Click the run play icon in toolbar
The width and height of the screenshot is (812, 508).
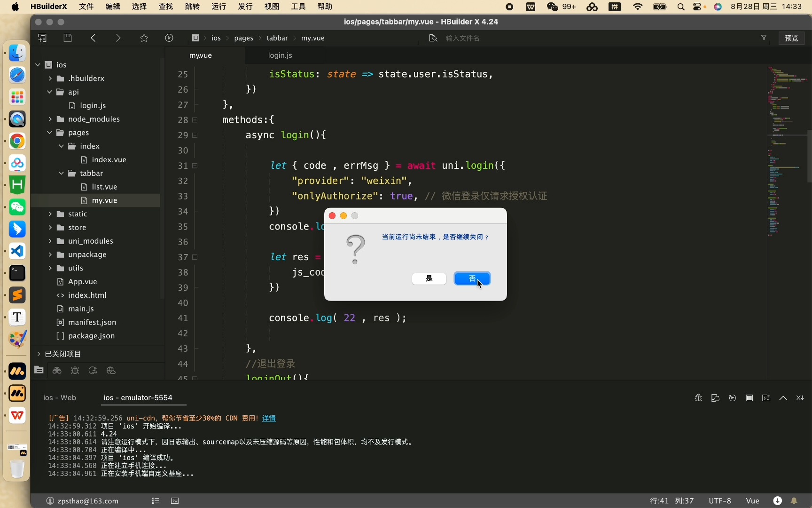pyautogui.click(x=169, y=38)
